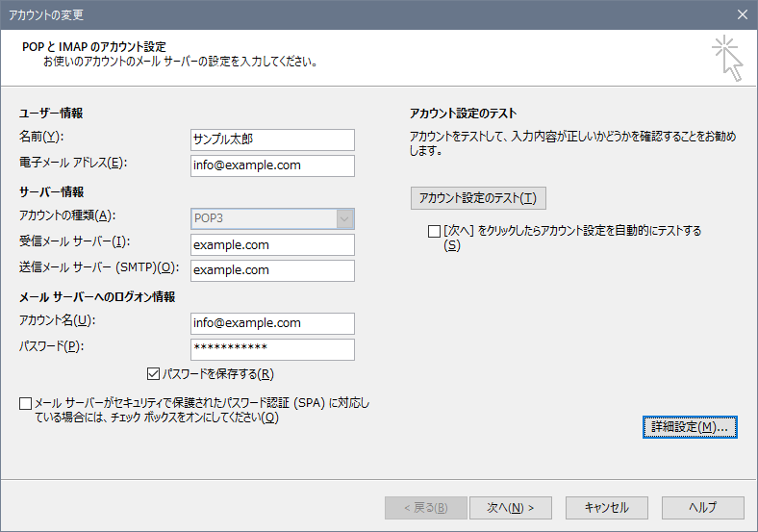
Task: Enable the SPA password authentication checkbox
Action: point(25,403)
